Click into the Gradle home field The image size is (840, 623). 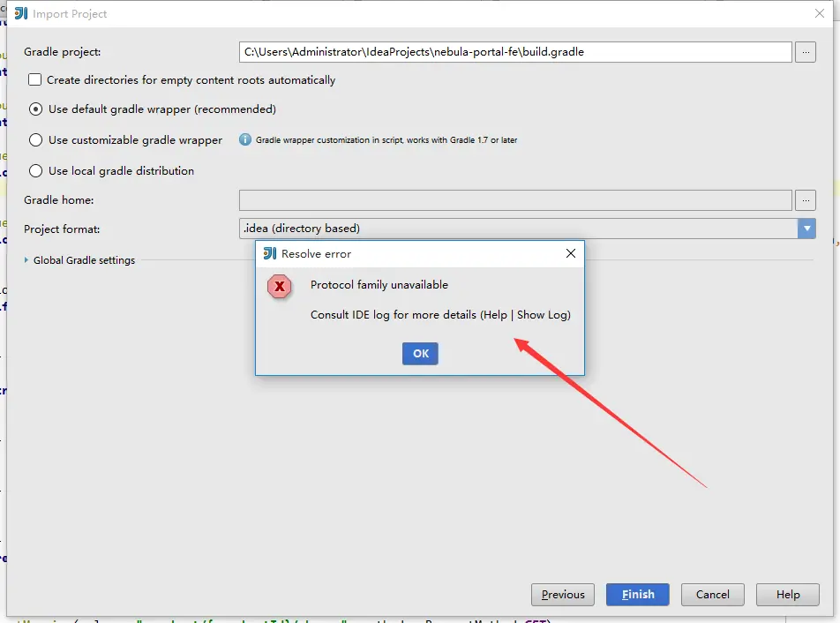(x=515, y=200)
